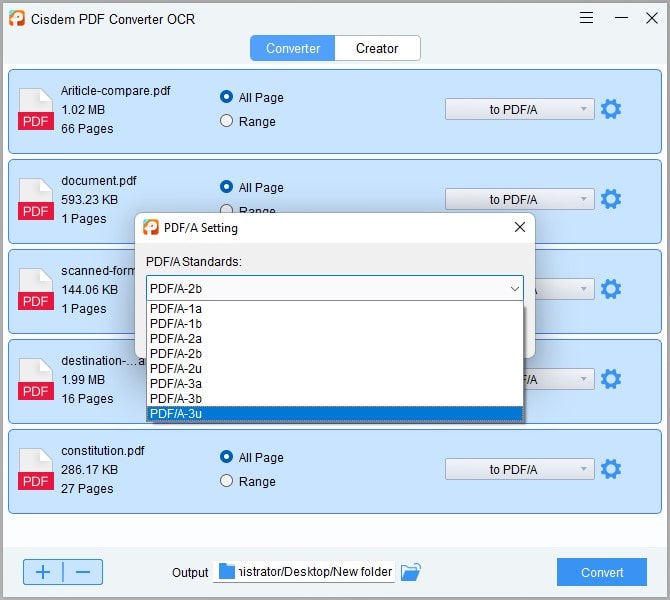Choose PDF/A-2a from the list
This screenshot has height=600, width=670.
pyautogui.click(x=335, y=338)
